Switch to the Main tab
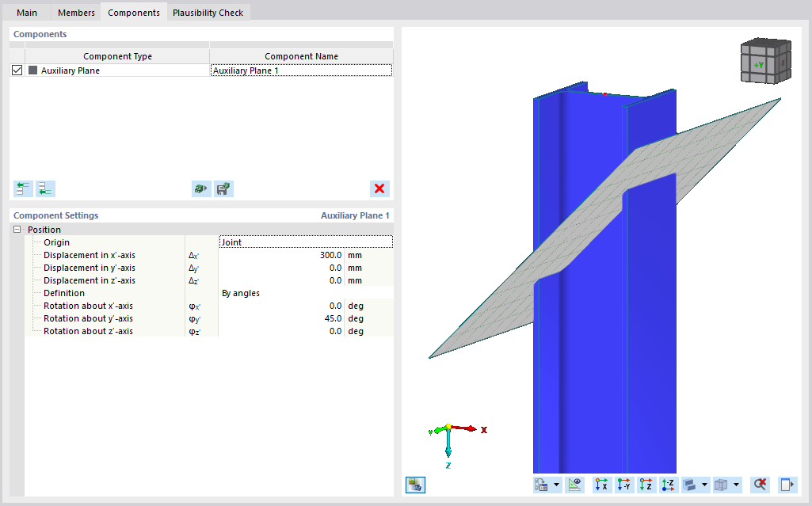Screen dimensions: 812x506 pos(27,13)
